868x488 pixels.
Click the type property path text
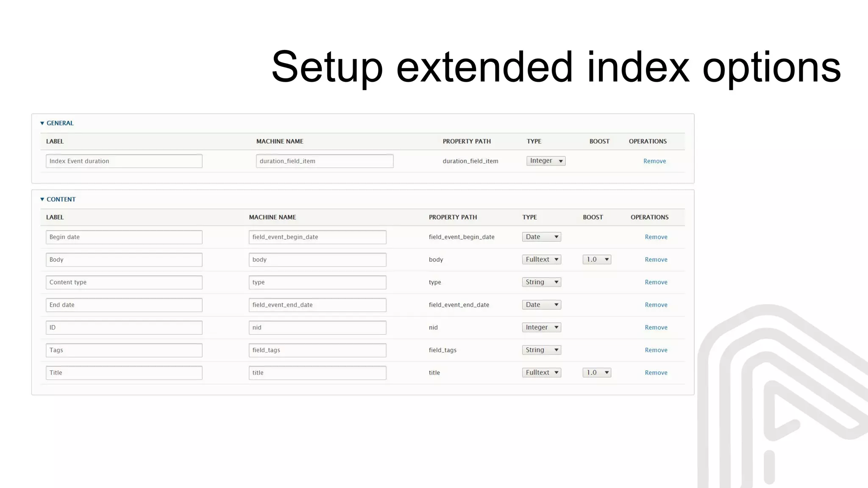[435, 282]
